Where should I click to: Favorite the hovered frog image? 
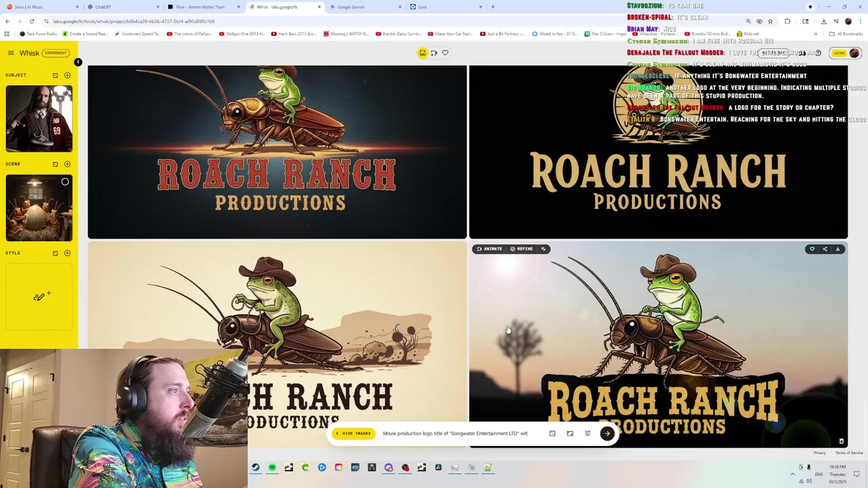click(x=812, y=249)
